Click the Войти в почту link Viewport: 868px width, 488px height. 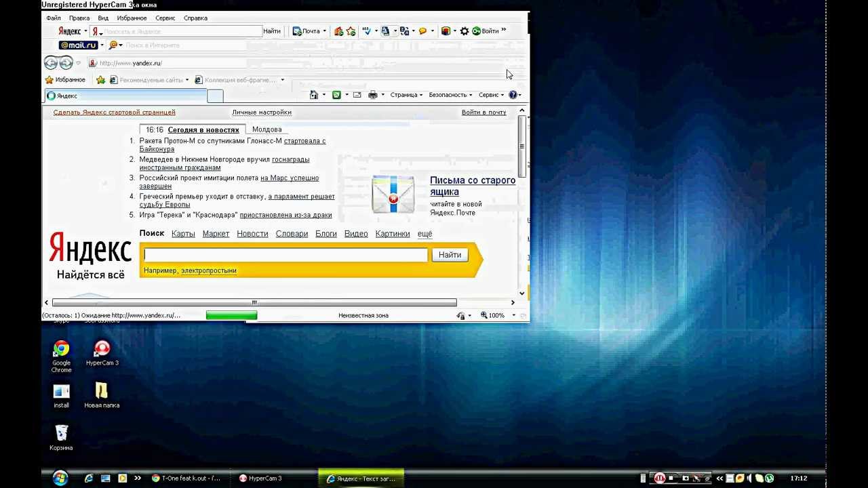click(484, 113)
